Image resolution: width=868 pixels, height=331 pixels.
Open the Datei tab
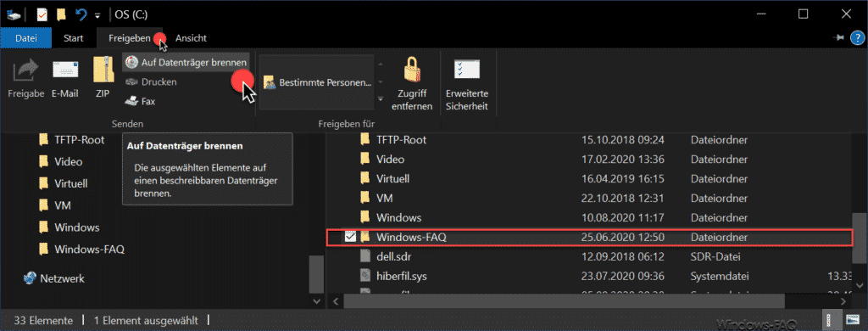26,37
